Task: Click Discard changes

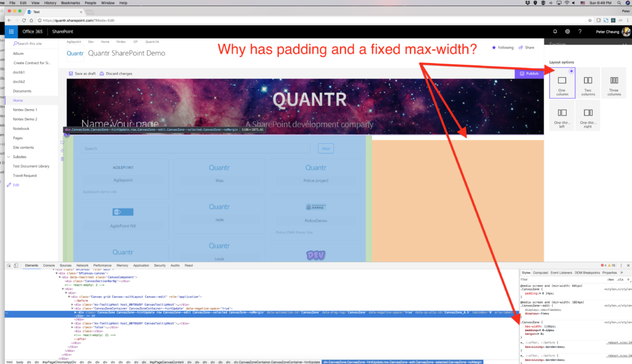Action: point(115,73)
